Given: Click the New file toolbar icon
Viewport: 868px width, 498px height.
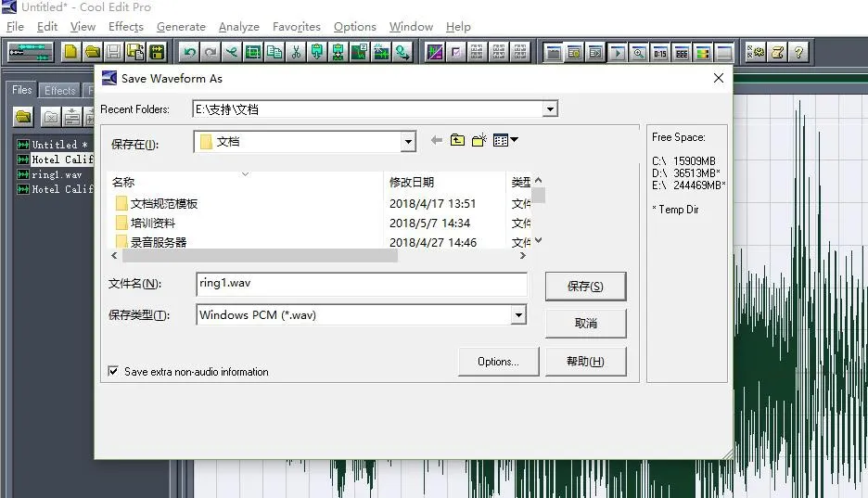Looking at the screenshot, I should click(71, 52).
